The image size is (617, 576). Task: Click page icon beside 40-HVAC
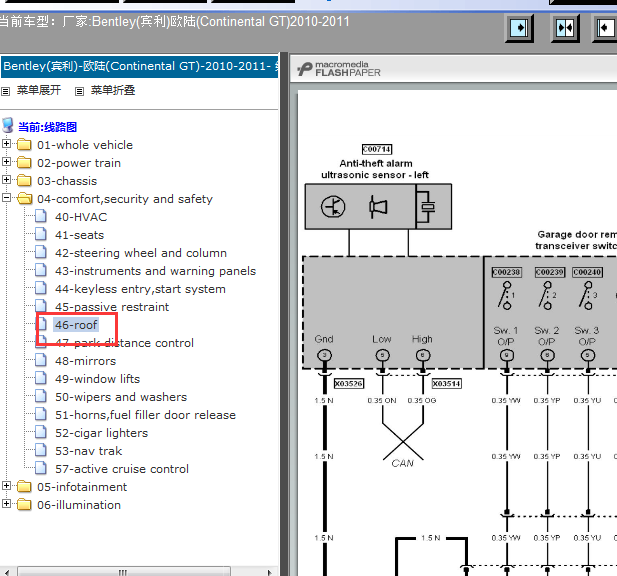[41, 216]
